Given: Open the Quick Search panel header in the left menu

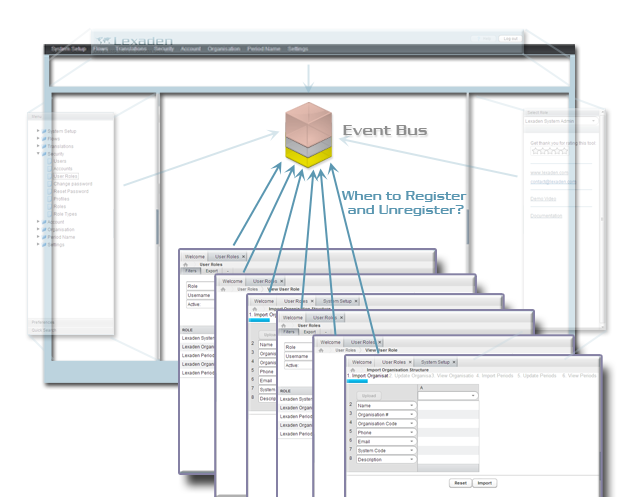Looking at the screenshot, I should [71, 330].
